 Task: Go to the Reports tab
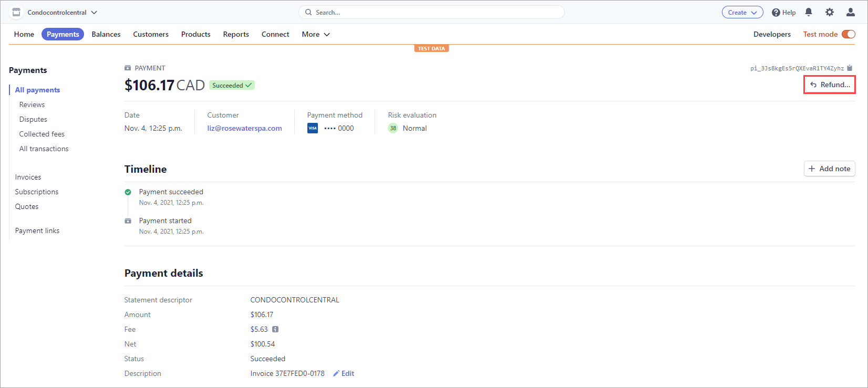(236, 34)
